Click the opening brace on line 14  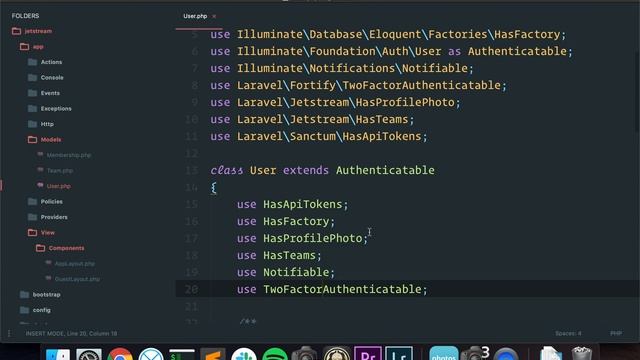point(213,187)
